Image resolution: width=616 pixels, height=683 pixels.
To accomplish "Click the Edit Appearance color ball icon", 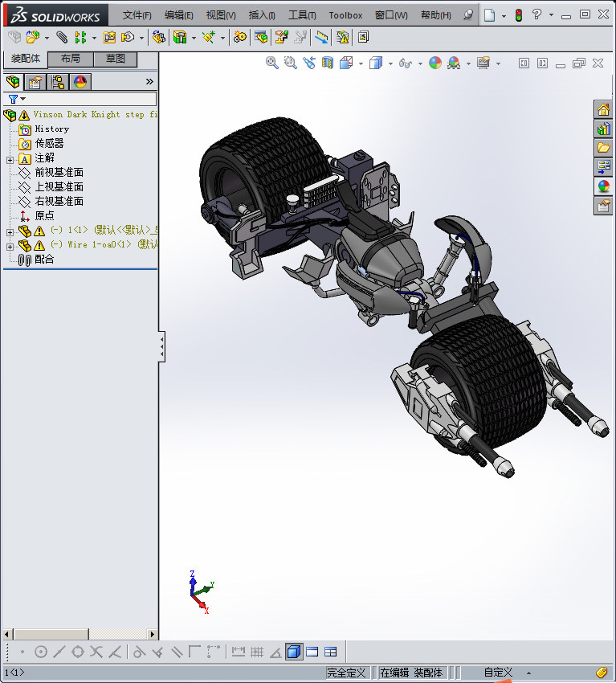I will click(x=435, y=63).
